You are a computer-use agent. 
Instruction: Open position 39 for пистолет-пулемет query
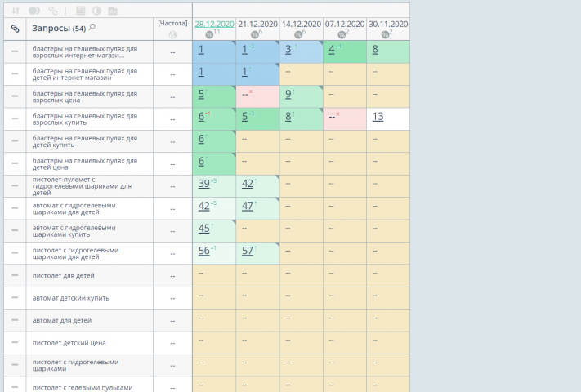(203, 184)
